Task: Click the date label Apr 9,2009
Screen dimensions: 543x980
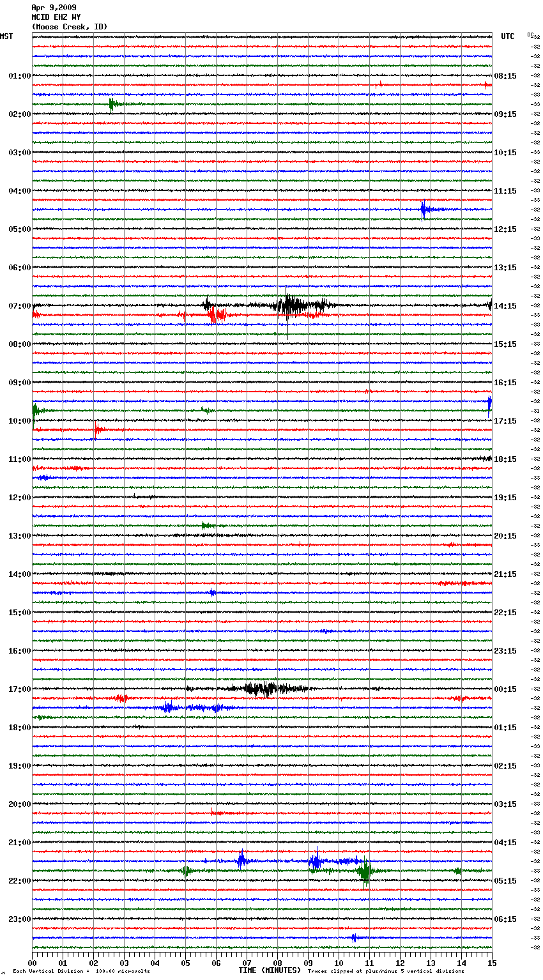Action: 54,8
